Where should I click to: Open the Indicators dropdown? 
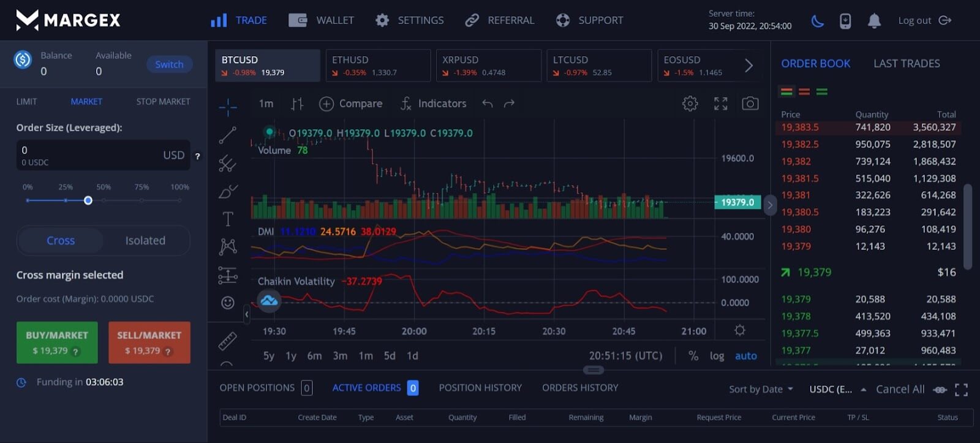click(x=434, y=104)
